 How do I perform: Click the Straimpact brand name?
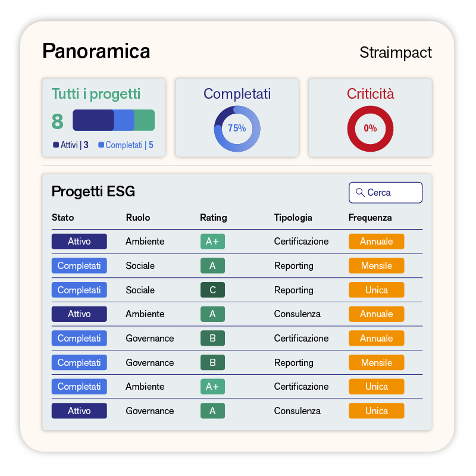tap(396, 52)
